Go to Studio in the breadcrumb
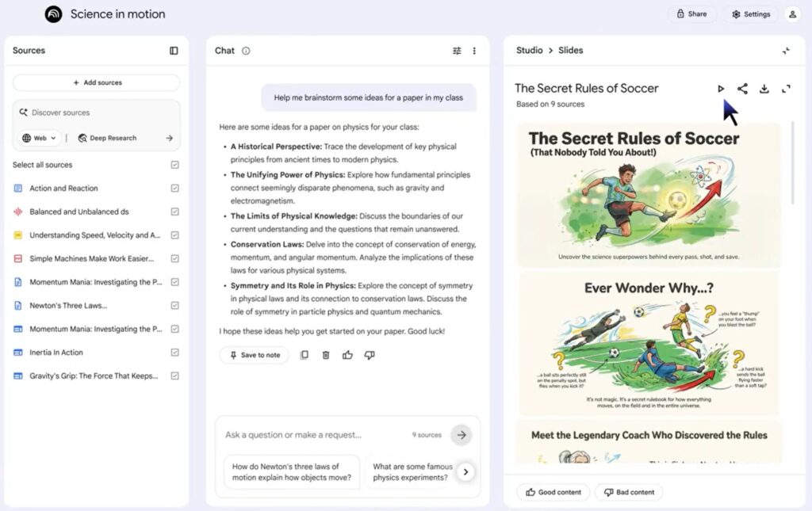This screenshot has height=511, width=812. click(529, 50)
